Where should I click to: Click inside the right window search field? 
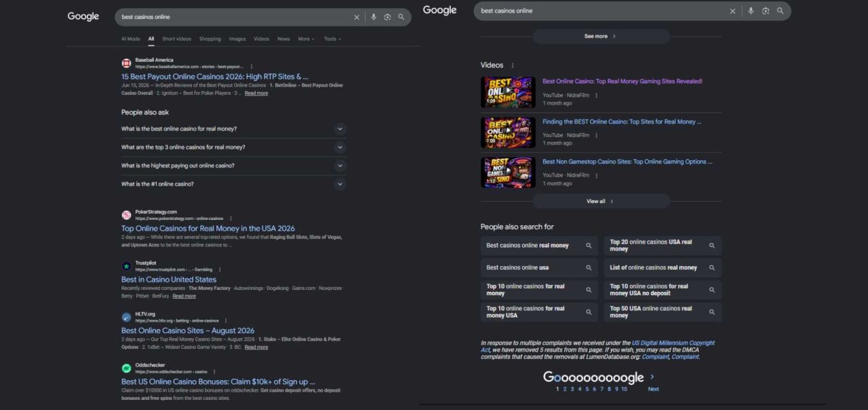click(602, 11)
